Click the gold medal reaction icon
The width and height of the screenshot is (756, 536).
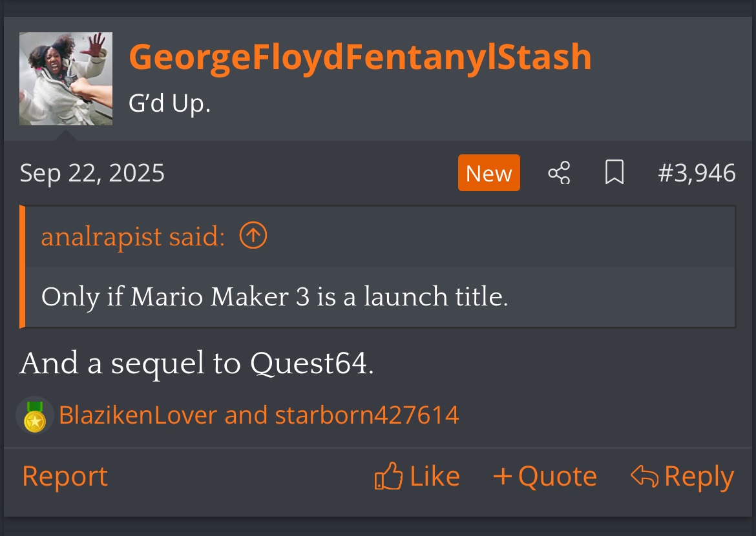tap(34, 415)
